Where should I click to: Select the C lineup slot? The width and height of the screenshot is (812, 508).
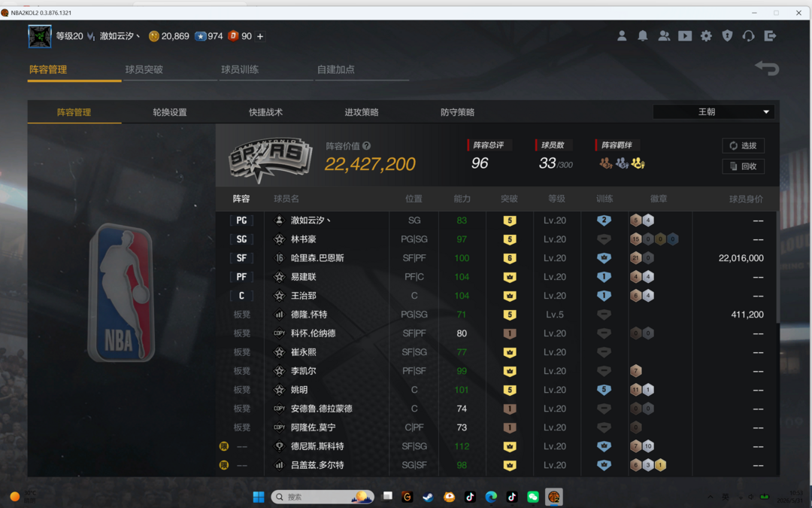[241, 296]
